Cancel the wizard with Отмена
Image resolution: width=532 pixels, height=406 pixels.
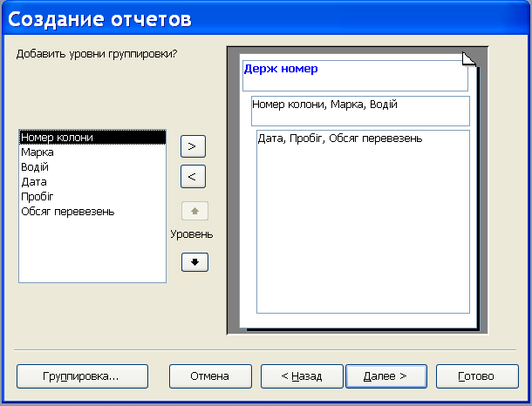tap(210, 376)
